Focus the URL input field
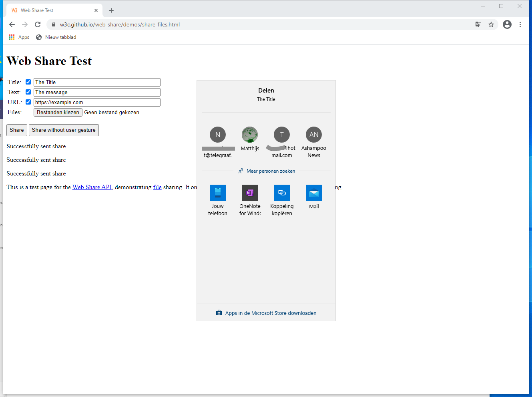Screen dimensions: 532x397 (97, 102)
